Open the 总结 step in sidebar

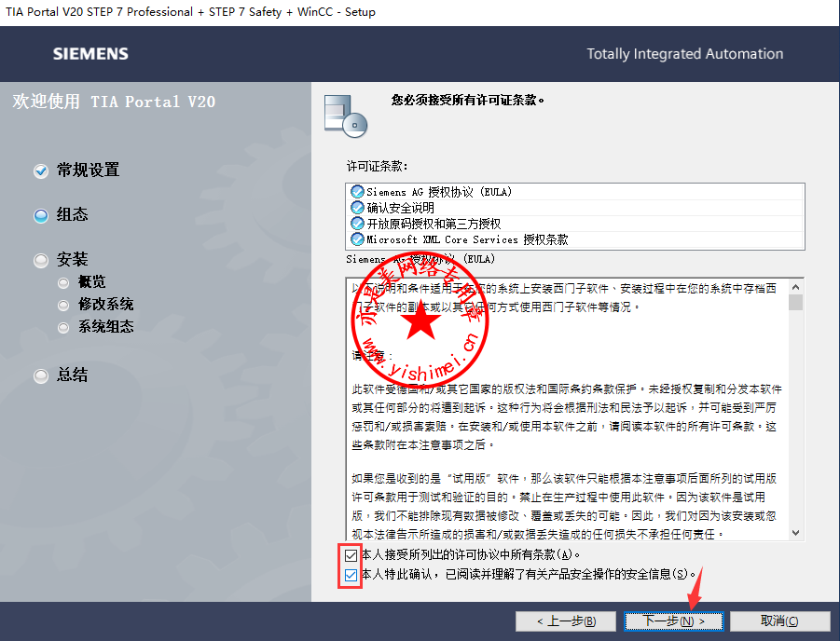73,375
